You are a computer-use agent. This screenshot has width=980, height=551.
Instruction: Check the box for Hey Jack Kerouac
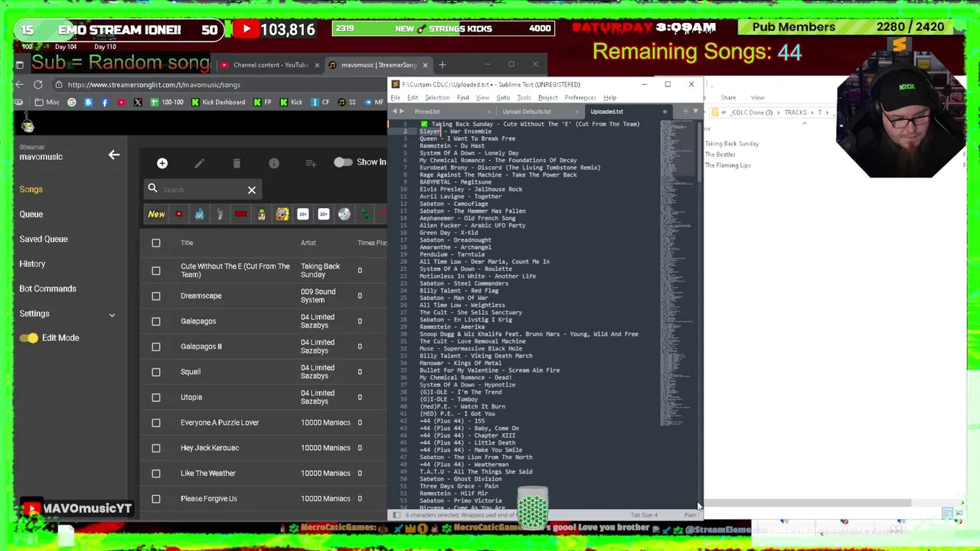156,448
